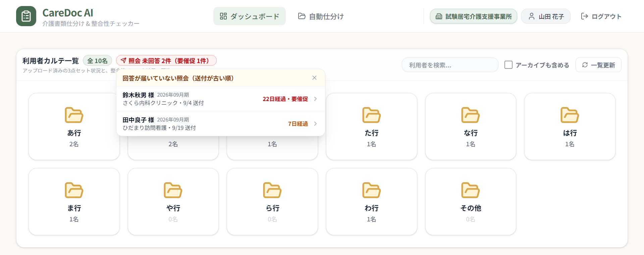Click ひだまり訪問看護・9/19 送付 text
Image resolution: width=644 pixels, height=255 pixels.
pos(159,128)
